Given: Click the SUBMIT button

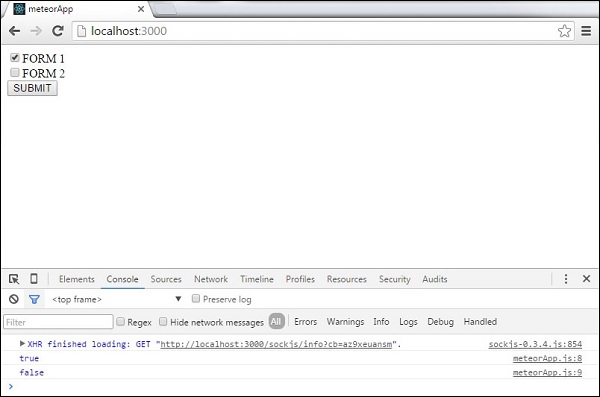Looking at the screenshot, I should [x=33, y=88].
